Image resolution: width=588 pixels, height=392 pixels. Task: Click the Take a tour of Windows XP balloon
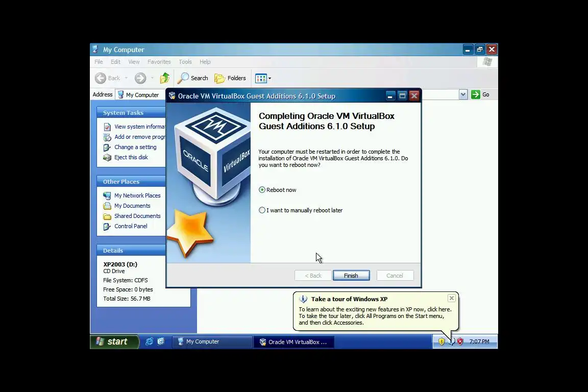[376, 311]
